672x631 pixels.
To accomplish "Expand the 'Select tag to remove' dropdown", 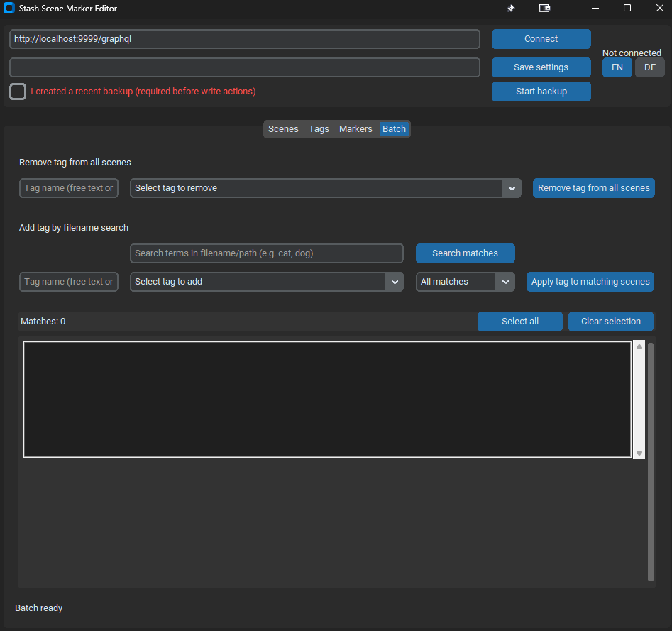I will 512,188.
